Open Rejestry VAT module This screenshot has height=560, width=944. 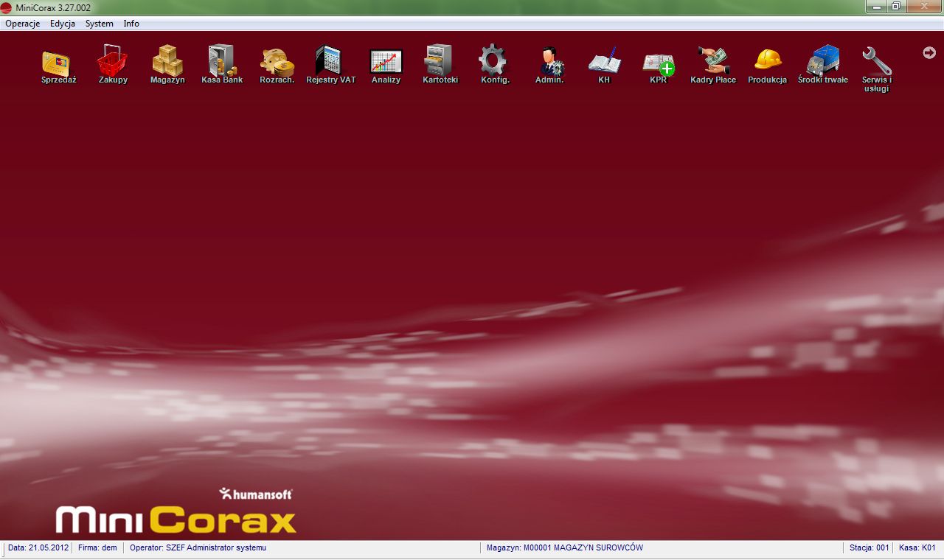[331, 64]
